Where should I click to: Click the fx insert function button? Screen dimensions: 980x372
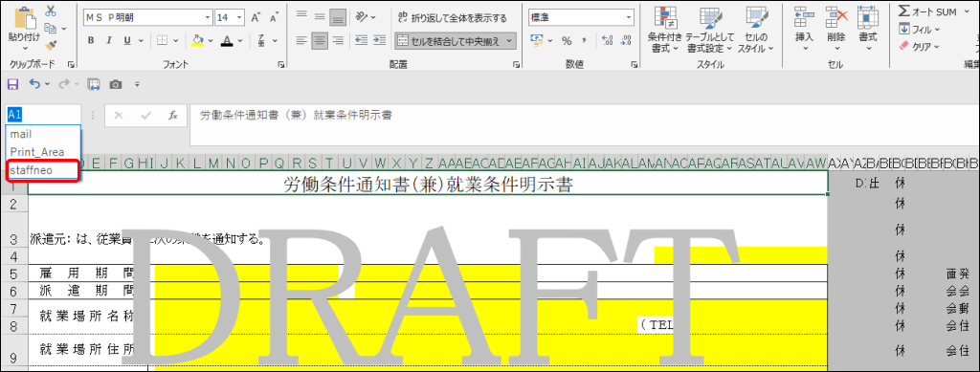pos(174,116)
